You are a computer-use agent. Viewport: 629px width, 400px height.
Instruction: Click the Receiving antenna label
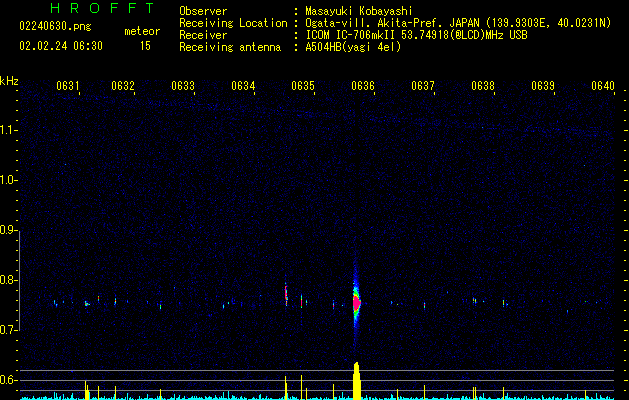pyautogui.click(x=230, y=47)
